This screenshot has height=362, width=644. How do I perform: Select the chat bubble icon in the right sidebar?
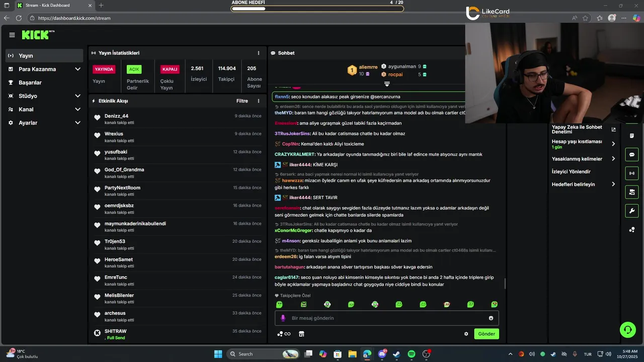click(x=632, y=154)
